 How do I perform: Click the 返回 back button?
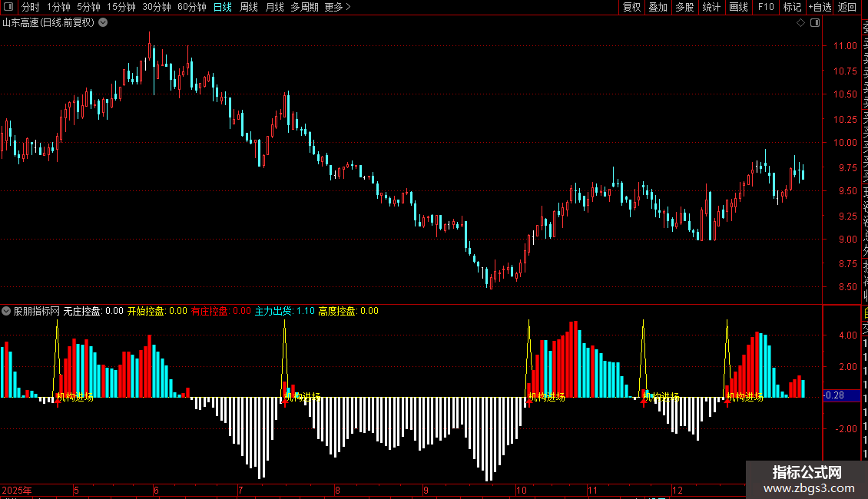[847, 7]
